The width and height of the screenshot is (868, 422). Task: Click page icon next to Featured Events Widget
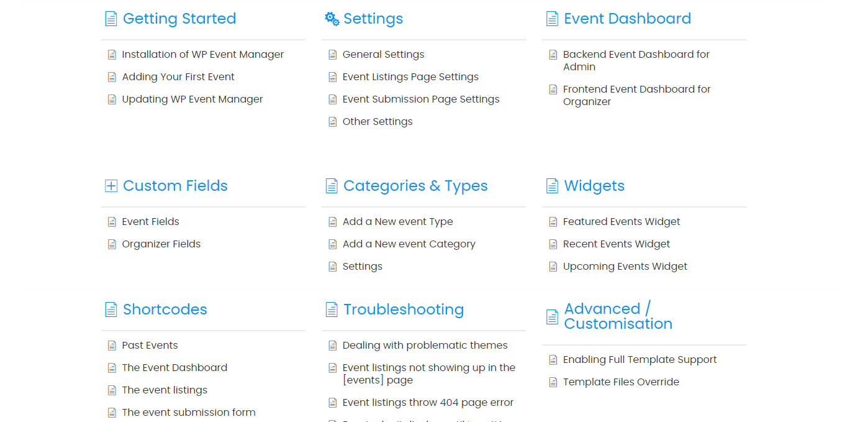(553, 222)
